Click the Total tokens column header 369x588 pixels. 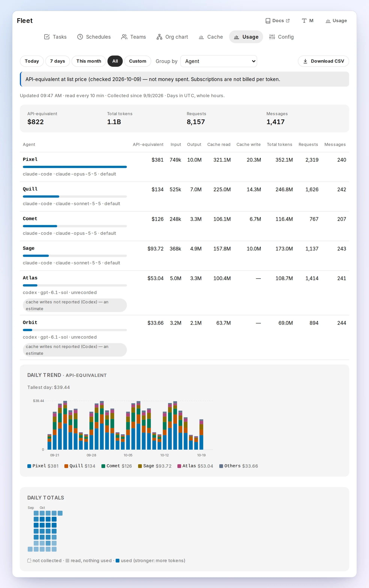coord(280,145)
